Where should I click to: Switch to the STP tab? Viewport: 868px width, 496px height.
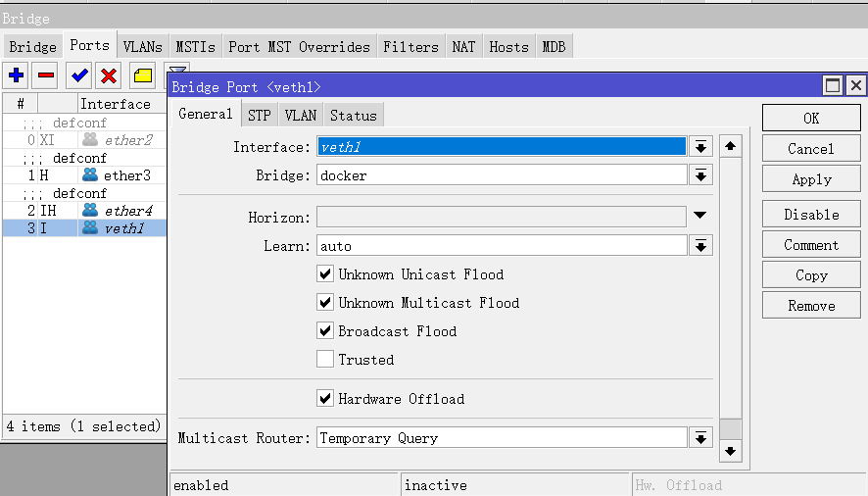point(259,115)
